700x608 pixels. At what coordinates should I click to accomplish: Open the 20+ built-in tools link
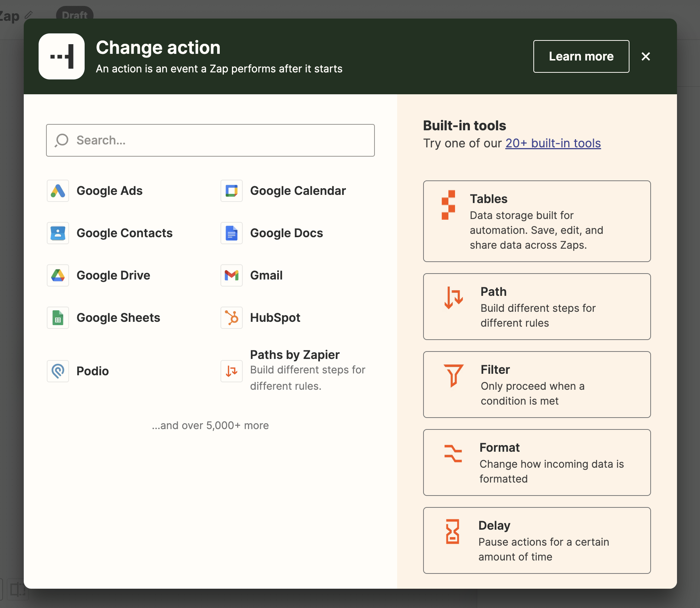tap(553, 143)
